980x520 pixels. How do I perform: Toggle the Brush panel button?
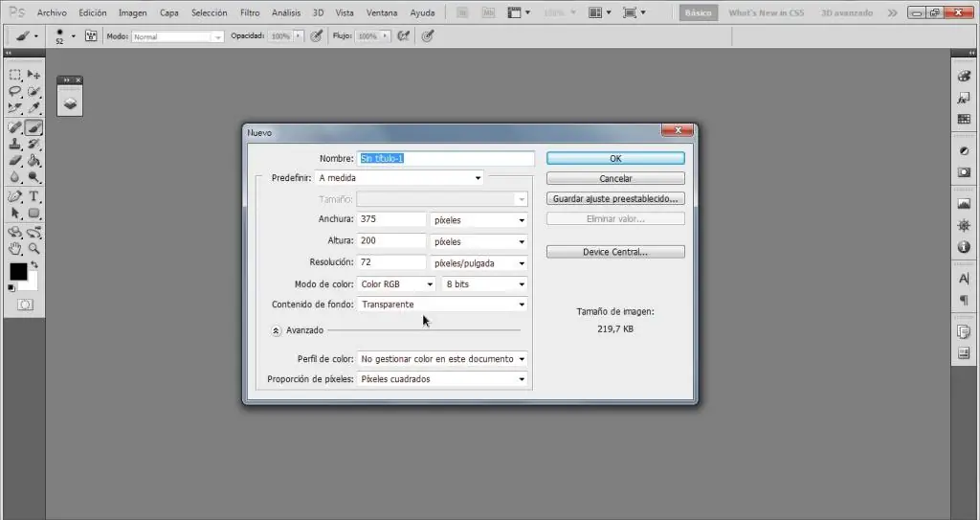(91, 36)
